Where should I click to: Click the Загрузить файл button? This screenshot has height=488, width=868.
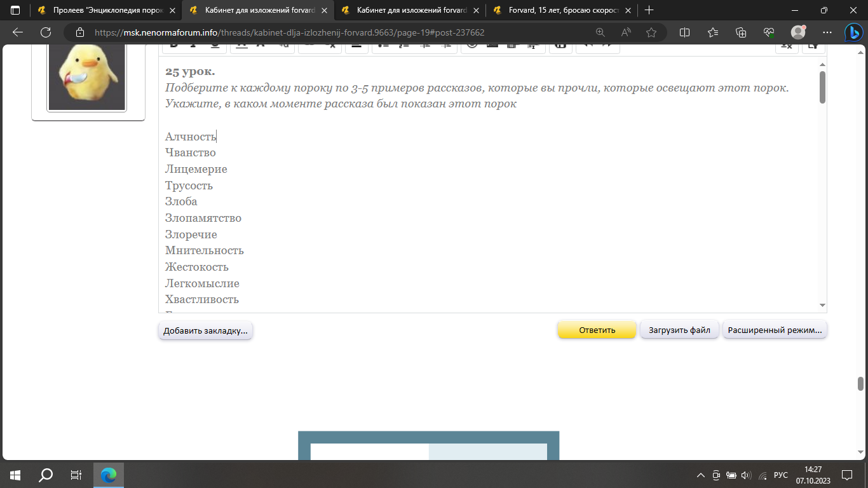click(x=679, y=330)
